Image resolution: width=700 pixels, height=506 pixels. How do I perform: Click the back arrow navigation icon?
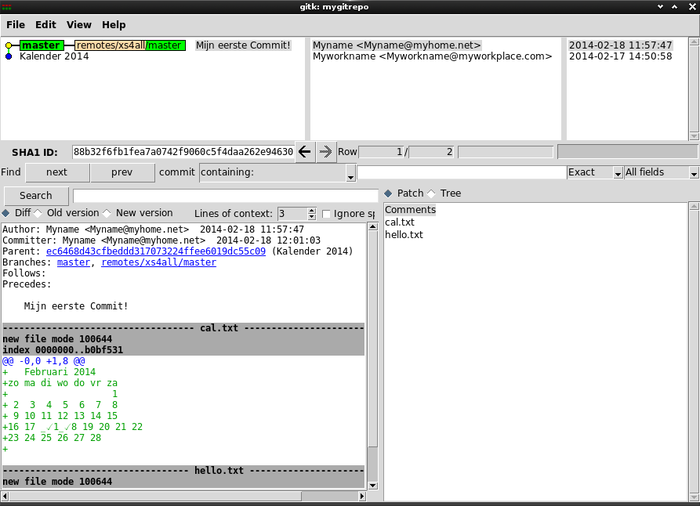(x=305, y=152)
